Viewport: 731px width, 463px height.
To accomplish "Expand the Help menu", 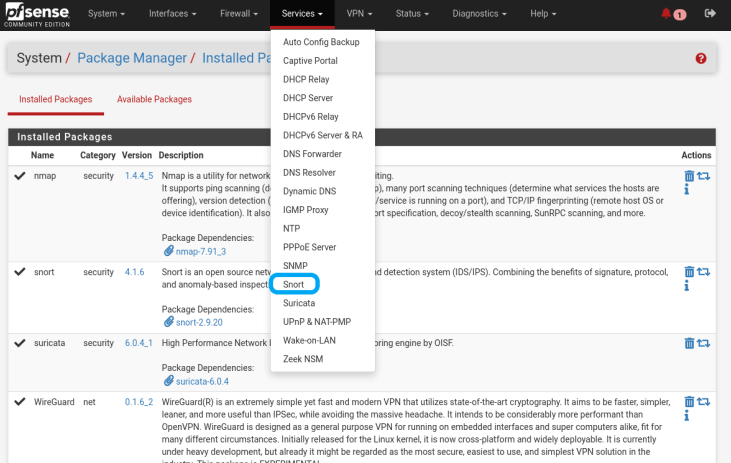I will coord(543,14).
